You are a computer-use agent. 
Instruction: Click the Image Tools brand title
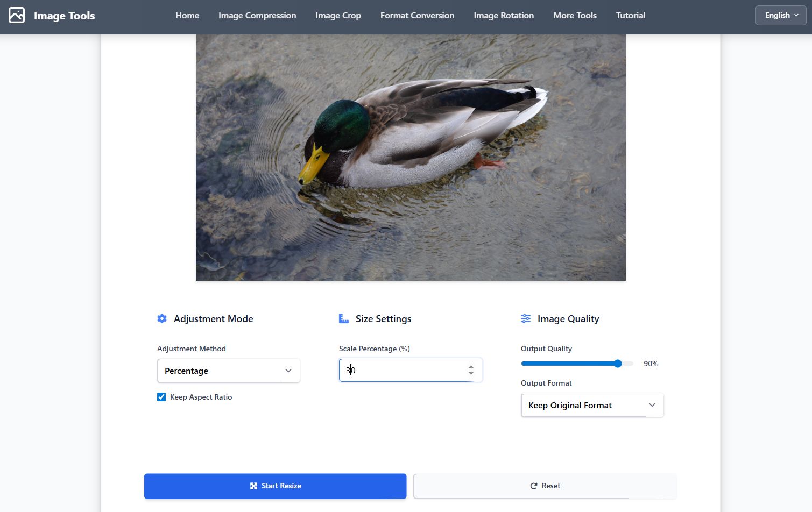(64, 16)
